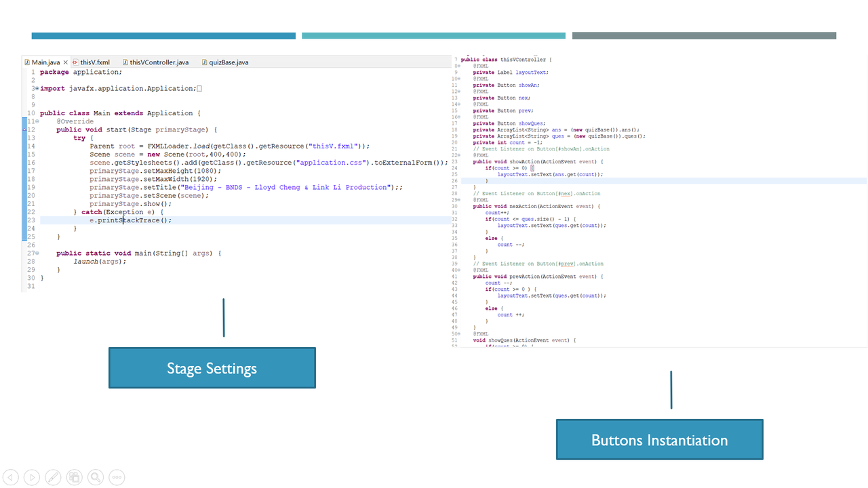Click the 'application.css' stylesheet line
This screenshot has height=488, width=868.
click(x=269, y=163)
